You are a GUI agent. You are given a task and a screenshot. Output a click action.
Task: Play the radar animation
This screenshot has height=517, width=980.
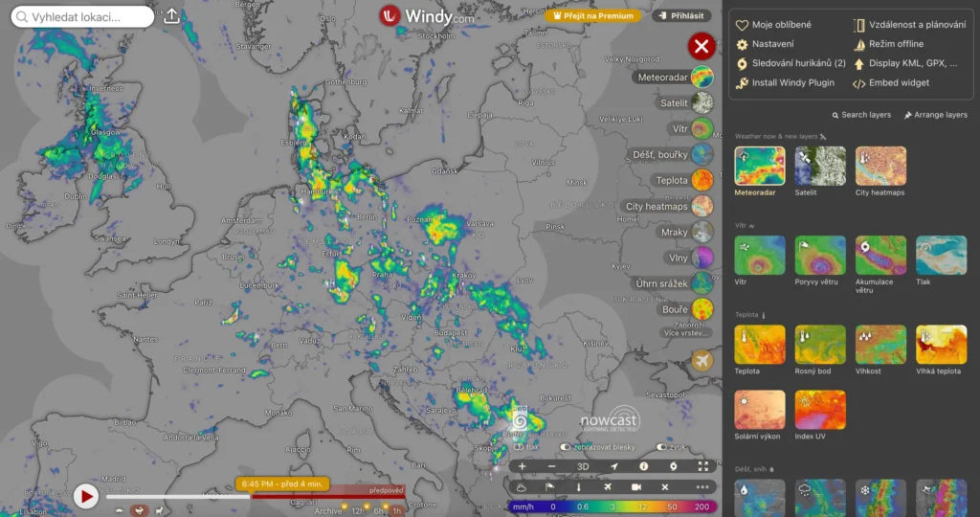[85, 496]
